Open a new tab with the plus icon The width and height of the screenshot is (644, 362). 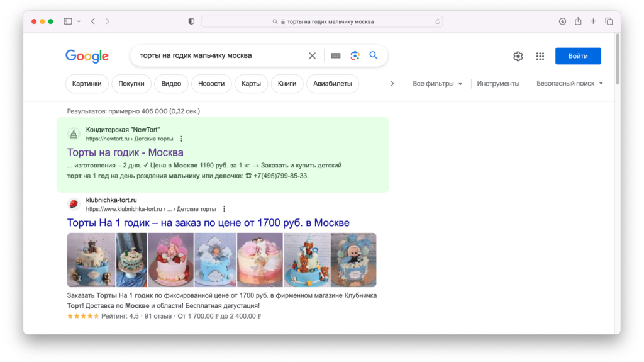click(x=593, y=21)
